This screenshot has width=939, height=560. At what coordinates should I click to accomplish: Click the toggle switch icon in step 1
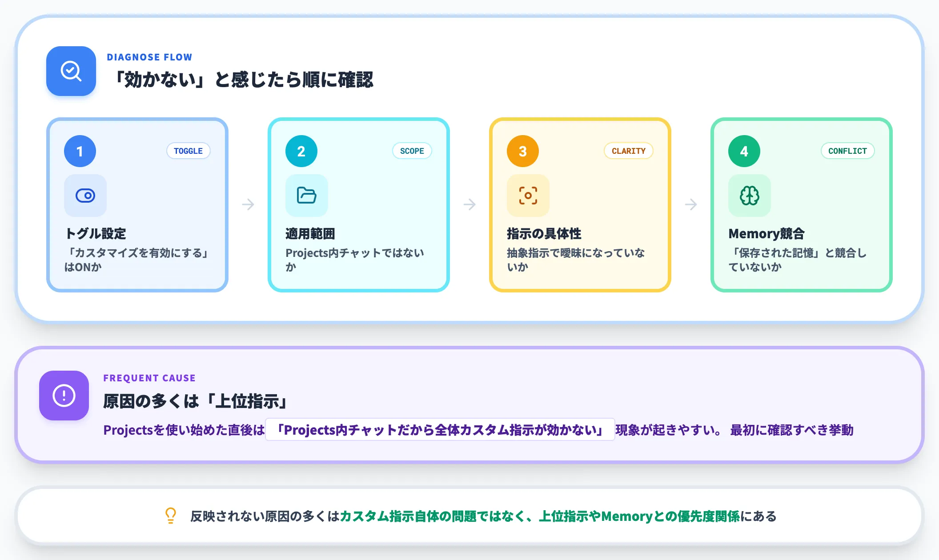point(85,196)
